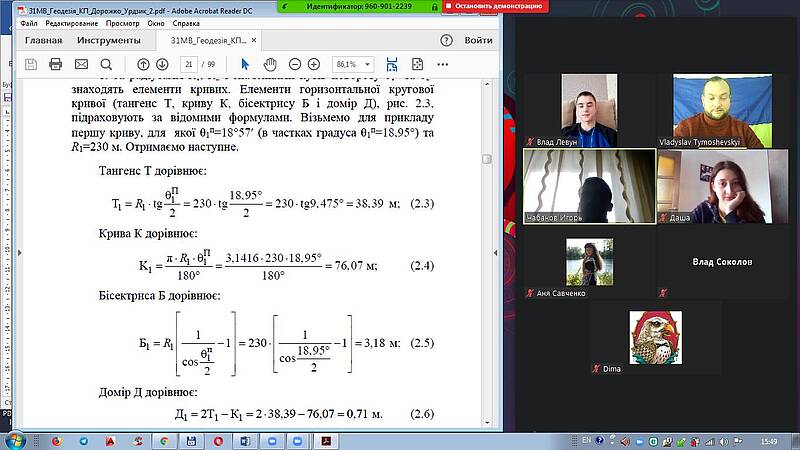Choose the Selection arrow tool
The width and height of the screenshot is (800, 450).
point(245,64)
